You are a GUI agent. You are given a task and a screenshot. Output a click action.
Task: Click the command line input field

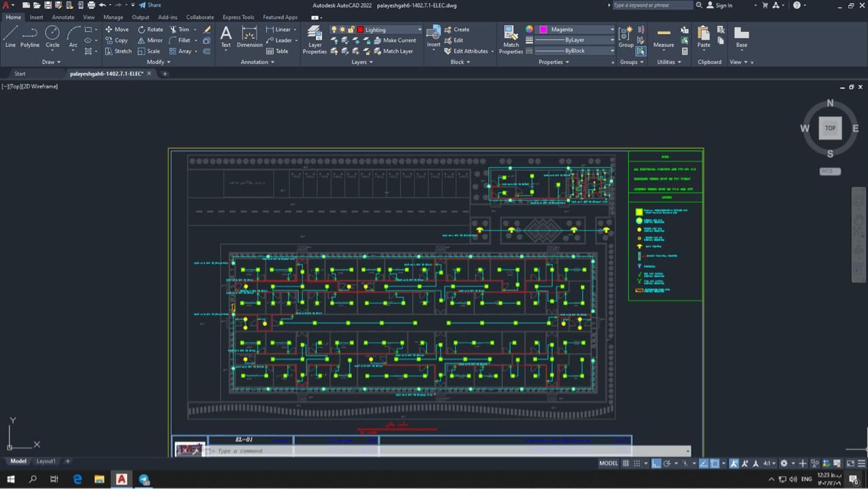coord(449,451)
